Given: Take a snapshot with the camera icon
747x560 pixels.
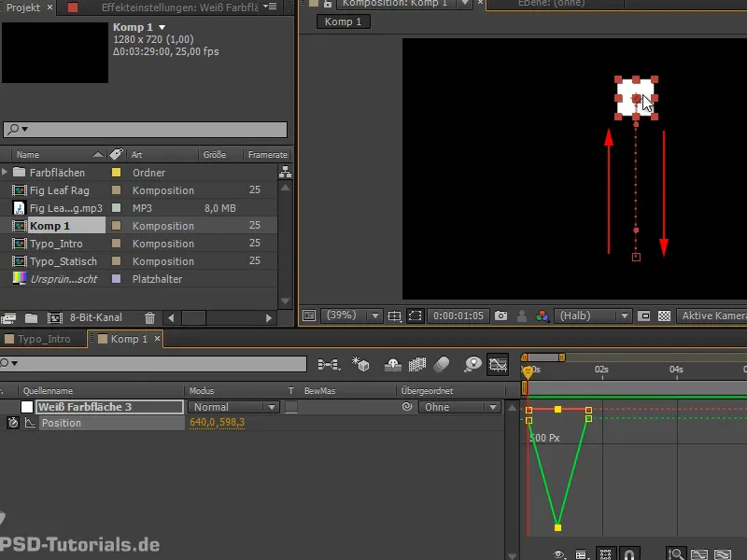Looking at the screenshot, I should 501,316.
